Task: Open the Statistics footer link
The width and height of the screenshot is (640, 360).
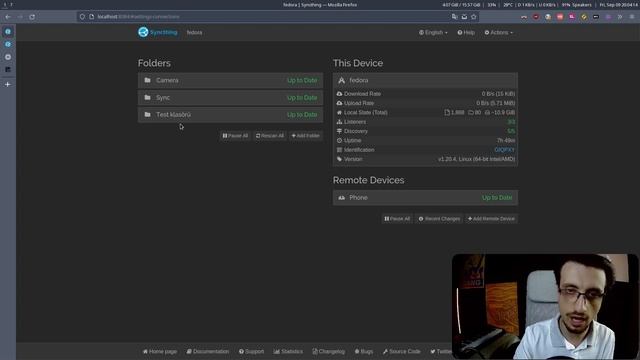Action: (x=288, y=351)
